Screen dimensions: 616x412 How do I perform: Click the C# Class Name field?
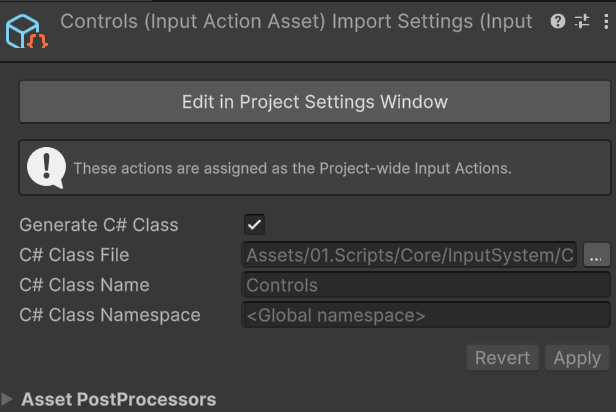426,285
